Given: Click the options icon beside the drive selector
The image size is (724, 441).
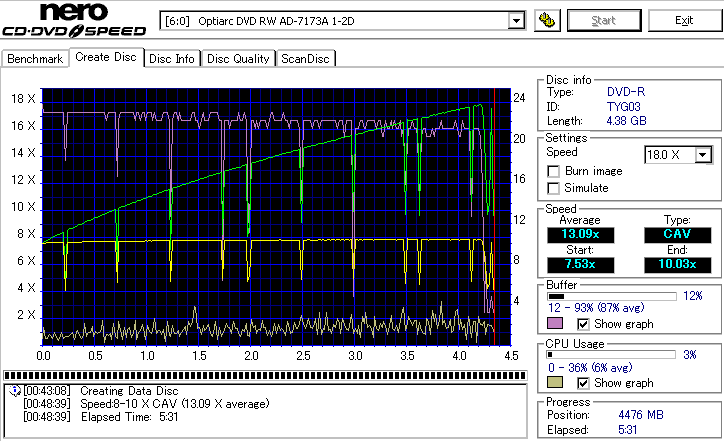Looking at the screenshot, I should coord(546,20).
